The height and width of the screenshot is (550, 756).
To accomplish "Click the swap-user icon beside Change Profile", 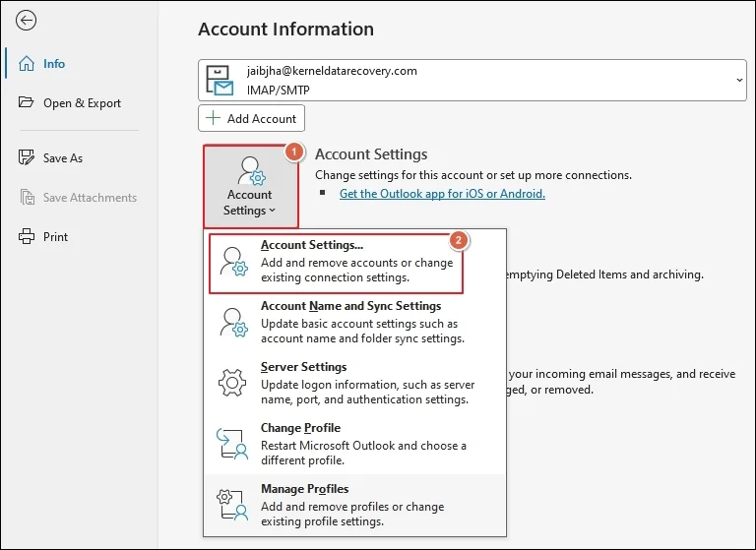I will click(232, 444).
